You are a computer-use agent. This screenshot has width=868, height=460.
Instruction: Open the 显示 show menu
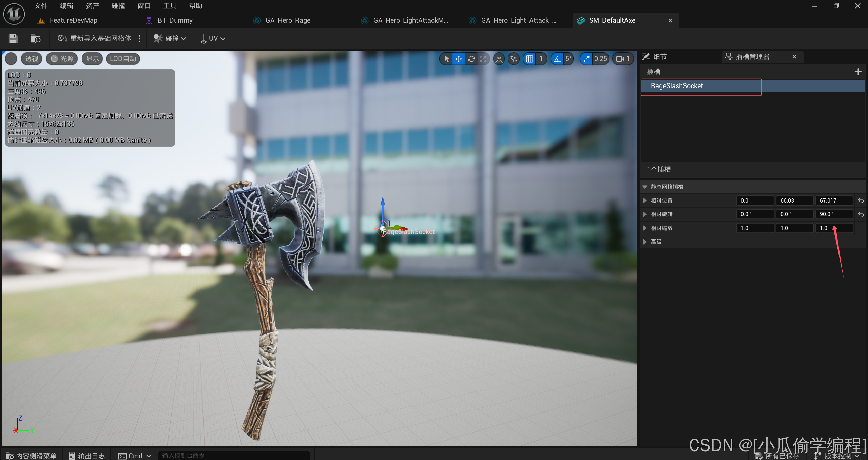[x=92, y=59]
